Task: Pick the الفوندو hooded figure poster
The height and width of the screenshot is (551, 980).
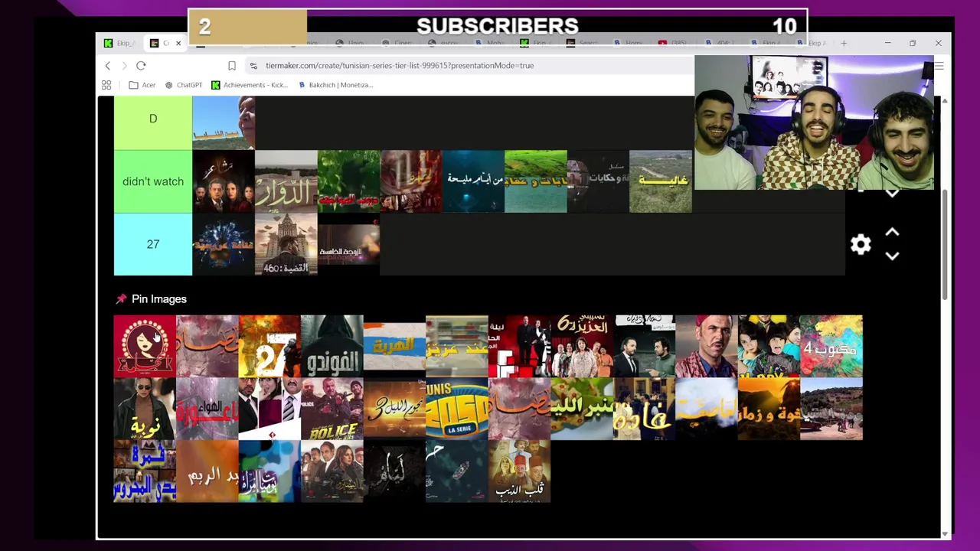Action: click(332, 346)
